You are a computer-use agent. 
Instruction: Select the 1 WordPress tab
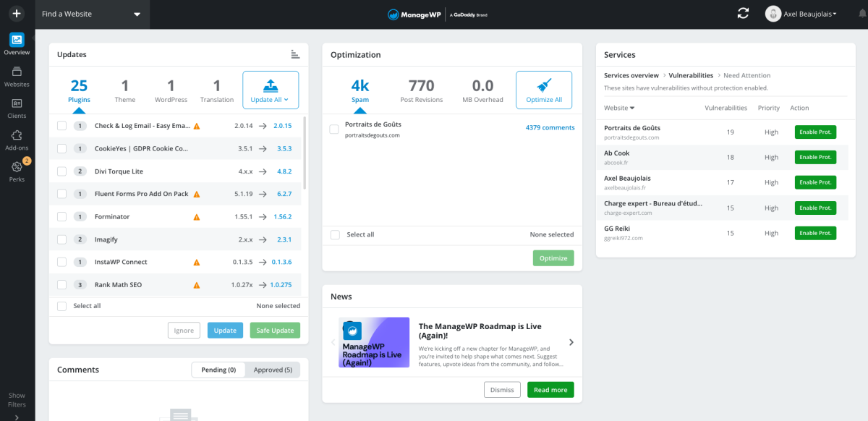[x=171, y=92]
